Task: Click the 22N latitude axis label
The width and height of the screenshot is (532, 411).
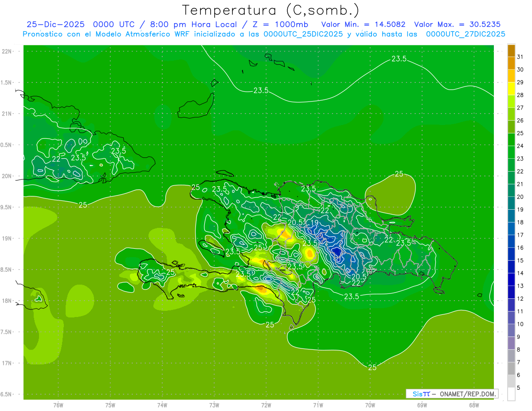Action: pos(7,51)
